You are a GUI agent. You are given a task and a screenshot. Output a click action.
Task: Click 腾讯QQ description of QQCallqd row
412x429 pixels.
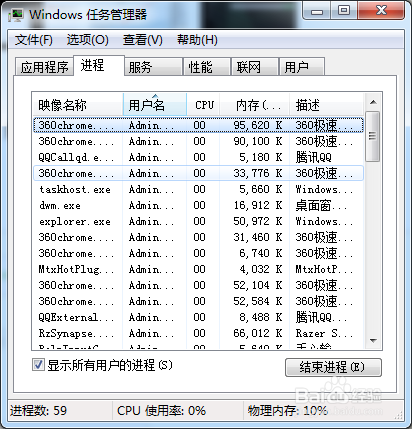pos(314,157)
